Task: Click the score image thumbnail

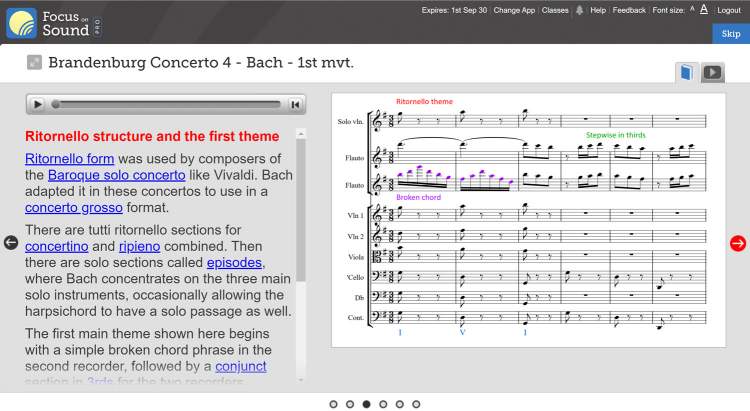Action: click(x=528, y=220)
